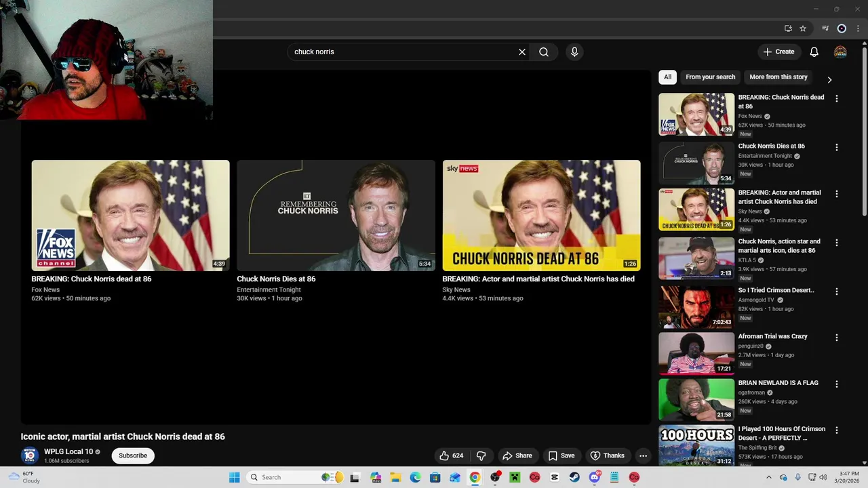Click the Chrome taskbar icon
Screen dimensions: 868x488
475,477
